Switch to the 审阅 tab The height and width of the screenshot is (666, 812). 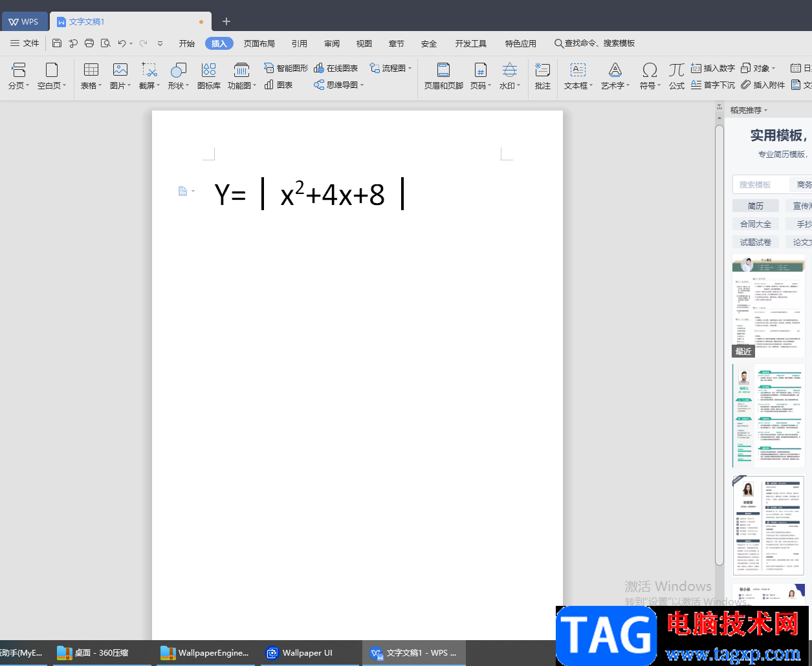coord(332,43)
